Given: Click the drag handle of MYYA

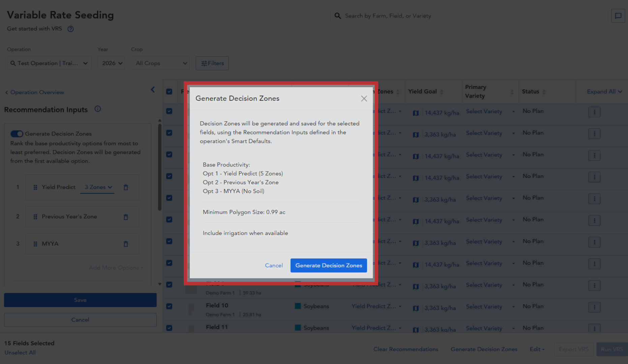Looking at the screenshot, I should (35, 244).
